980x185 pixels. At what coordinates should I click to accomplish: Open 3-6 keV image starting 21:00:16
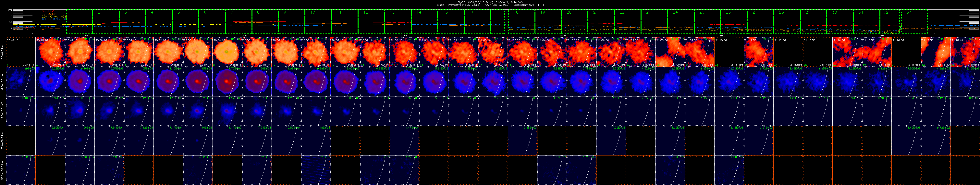(x=404, y=52)
